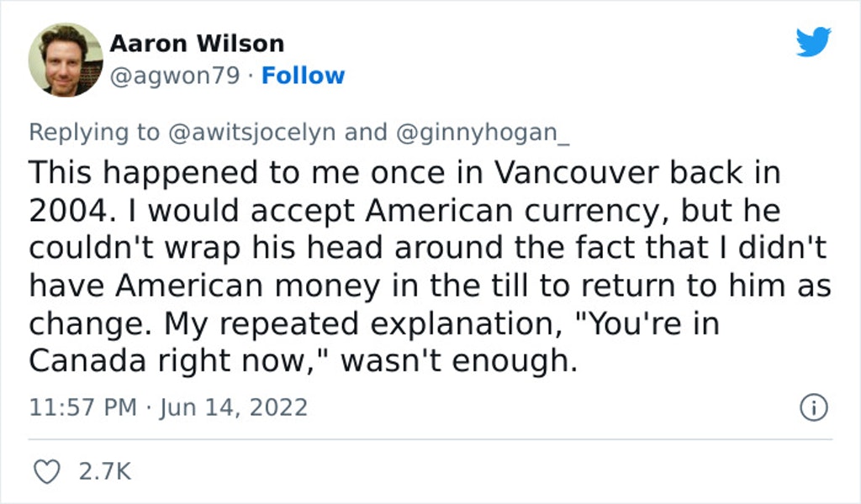This screenshot has height=504, width=861.
Task: Click the year '2004' in the tweet
Action: pyautogui.click(x=68, y=211)
